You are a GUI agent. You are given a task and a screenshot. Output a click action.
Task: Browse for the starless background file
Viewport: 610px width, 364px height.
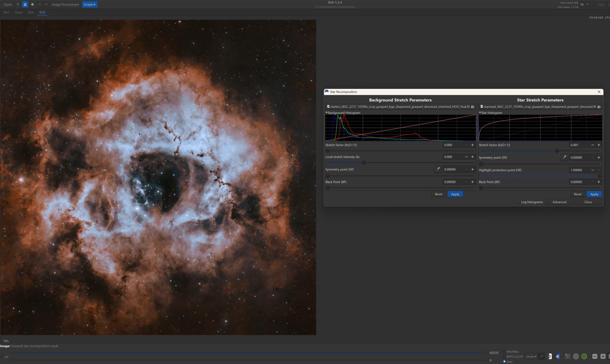pyautogui.click(x=472, y=107)
